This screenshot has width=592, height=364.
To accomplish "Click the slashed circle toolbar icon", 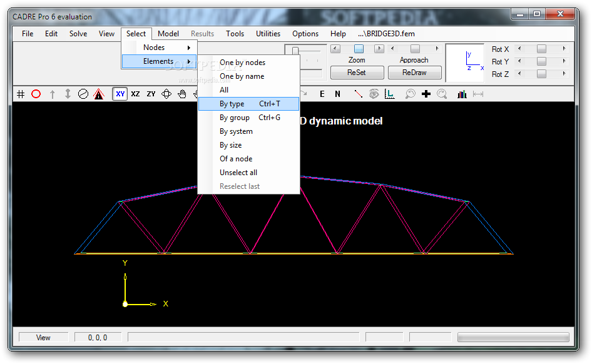I will tap(83, 94).
